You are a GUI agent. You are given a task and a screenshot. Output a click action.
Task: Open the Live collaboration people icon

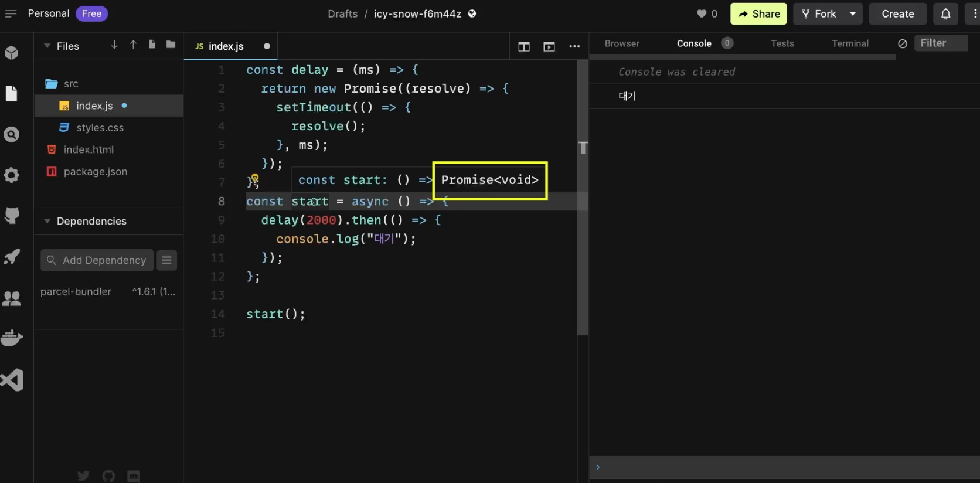click(11, 298)
